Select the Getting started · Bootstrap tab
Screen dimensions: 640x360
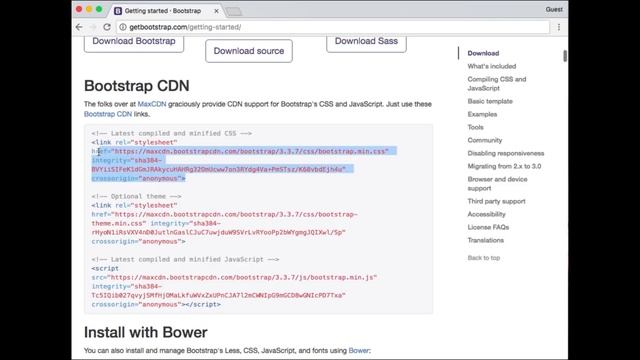167,11
